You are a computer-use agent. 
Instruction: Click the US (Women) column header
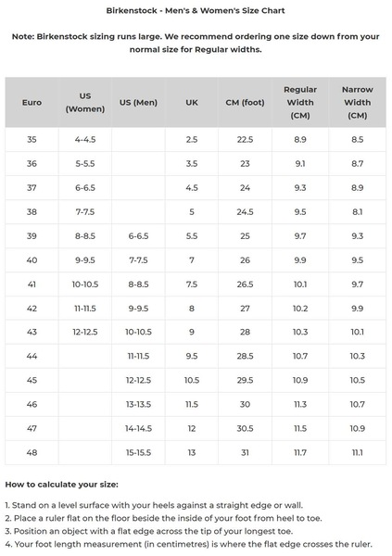(x=85, y=103)
